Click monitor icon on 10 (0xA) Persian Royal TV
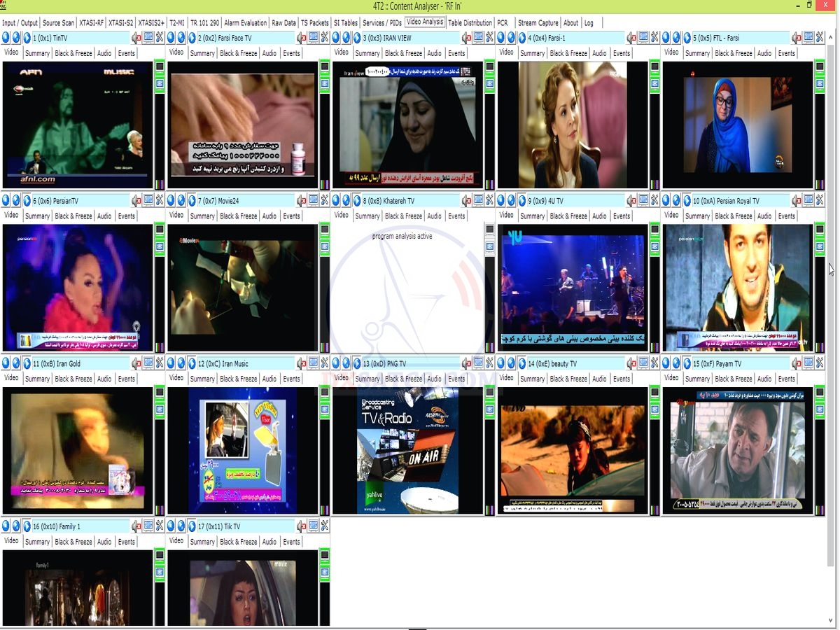 [808, 201]
